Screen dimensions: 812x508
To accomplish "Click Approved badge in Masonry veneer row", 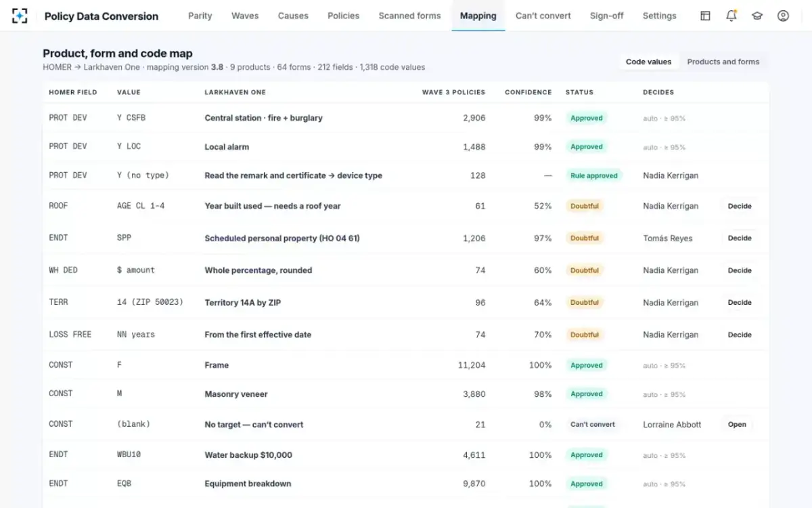I will click(x=587, y=394).
